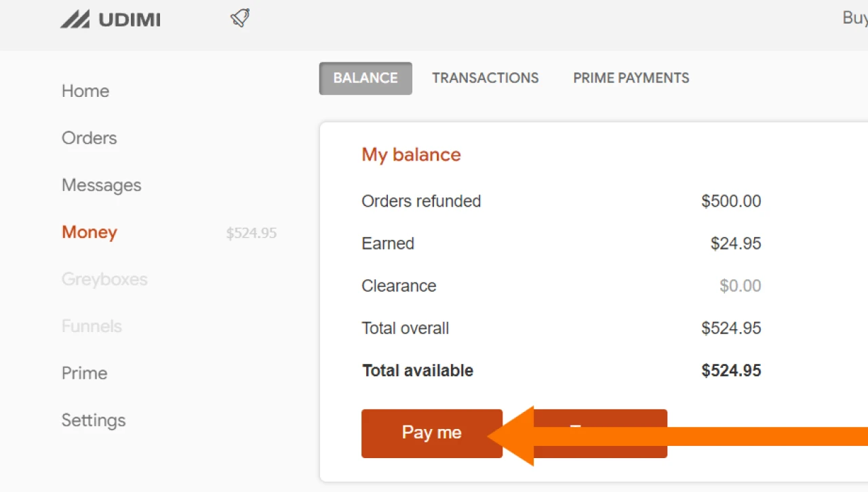Click the $524.95 amount next to Money
The image size is (868, 492).
(x=252, y=234)
